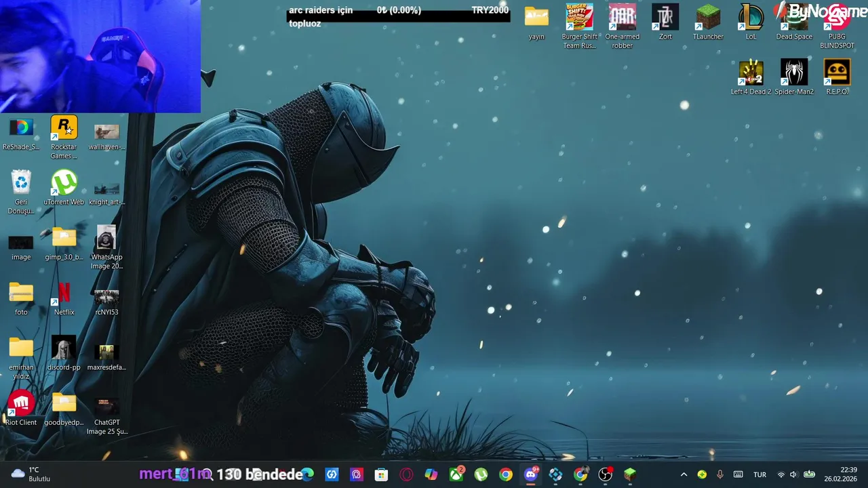
Task: Launch PUBG BLINDSPOT shortcut
Action: pyautogui.click(x=837, y=27)
